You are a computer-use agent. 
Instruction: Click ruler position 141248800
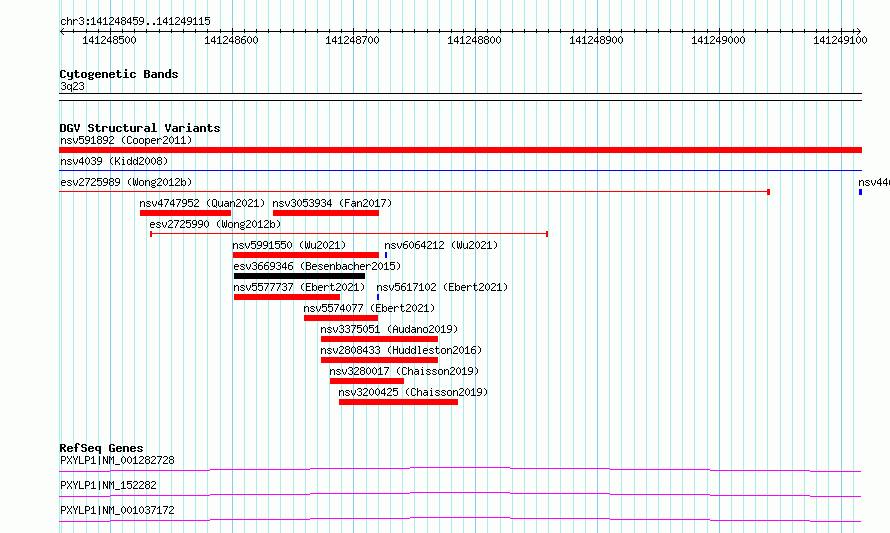pyautogui.click(x=475, y=40)
